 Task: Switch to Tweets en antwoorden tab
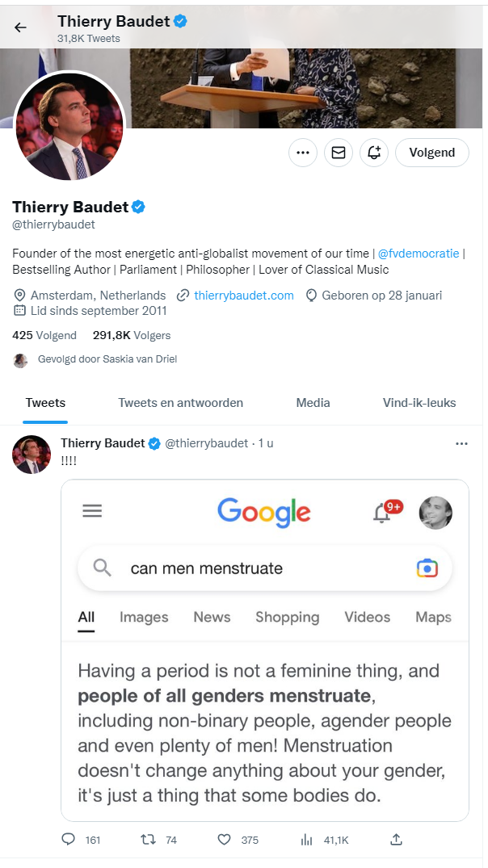point(180,403)
